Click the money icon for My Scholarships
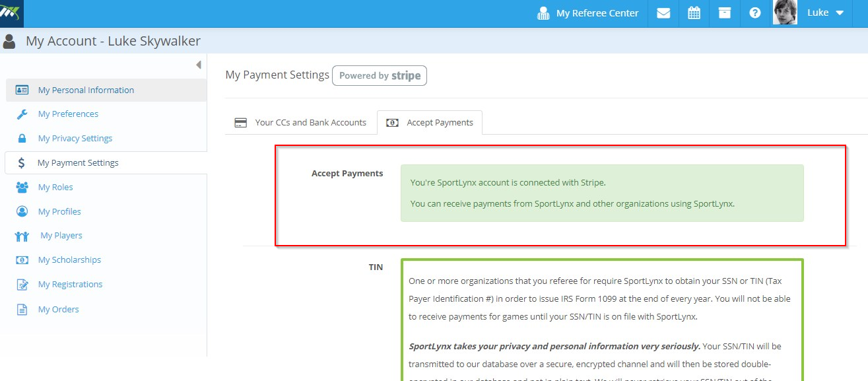Image resolution: width=868 pixels, height=381 pixels. (22, 260)
